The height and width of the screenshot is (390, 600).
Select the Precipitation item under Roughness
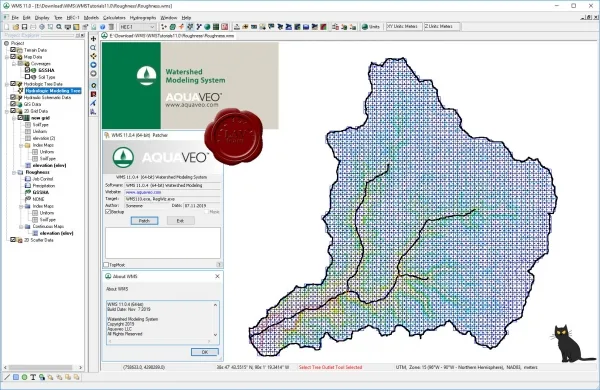[44, 186]
